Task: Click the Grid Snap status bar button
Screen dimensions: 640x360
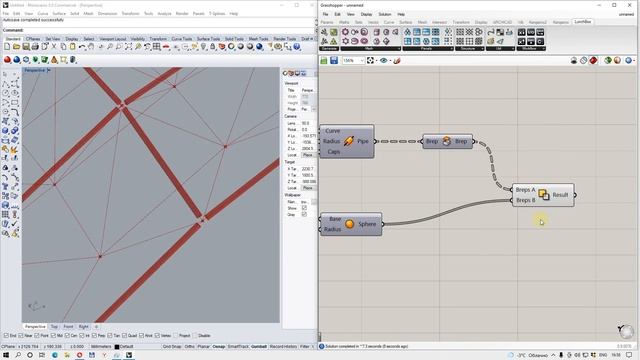Action: tap(172, 347)
